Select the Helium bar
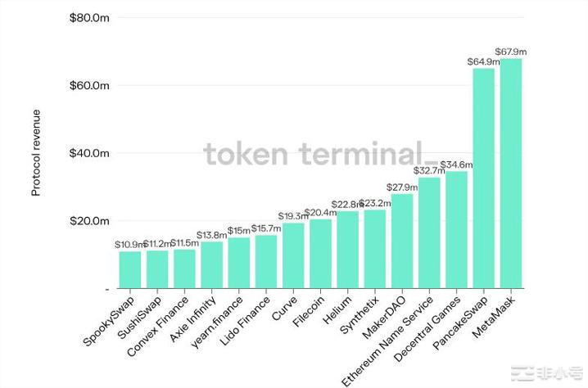 [347, 250]
